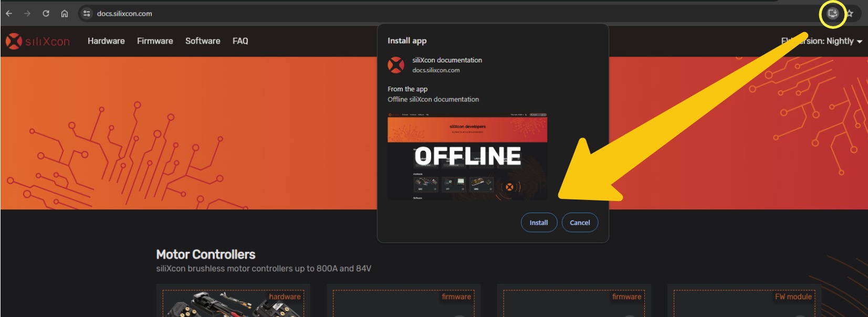Open the browser home icon

pos(64,14)
